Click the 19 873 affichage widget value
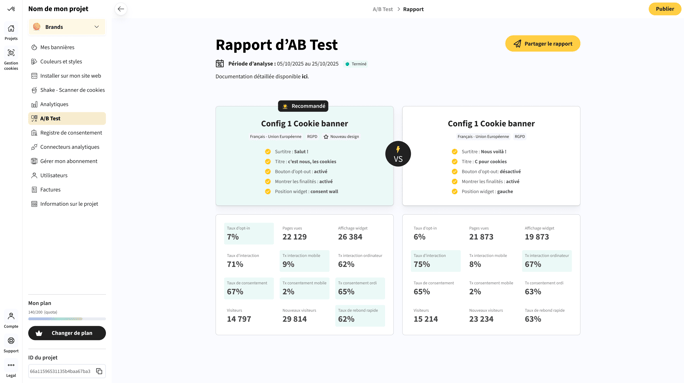 pyautogui.click(x=537, y=237)
